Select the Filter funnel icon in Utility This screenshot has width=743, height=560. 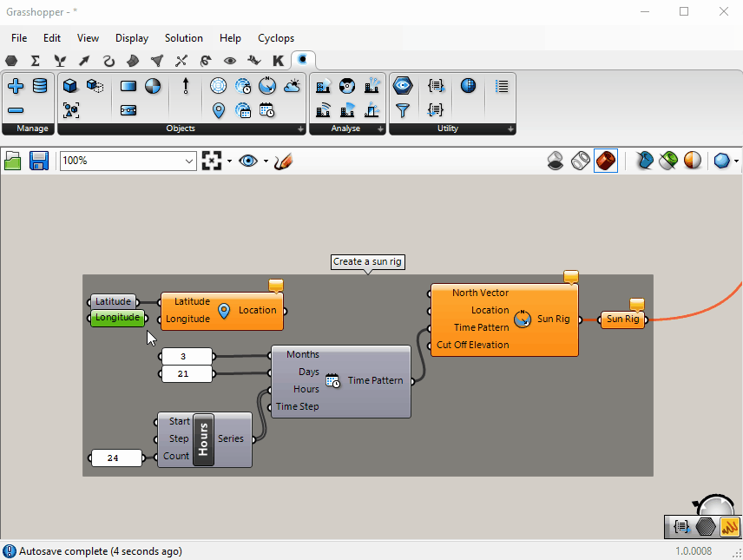(402, 110)
